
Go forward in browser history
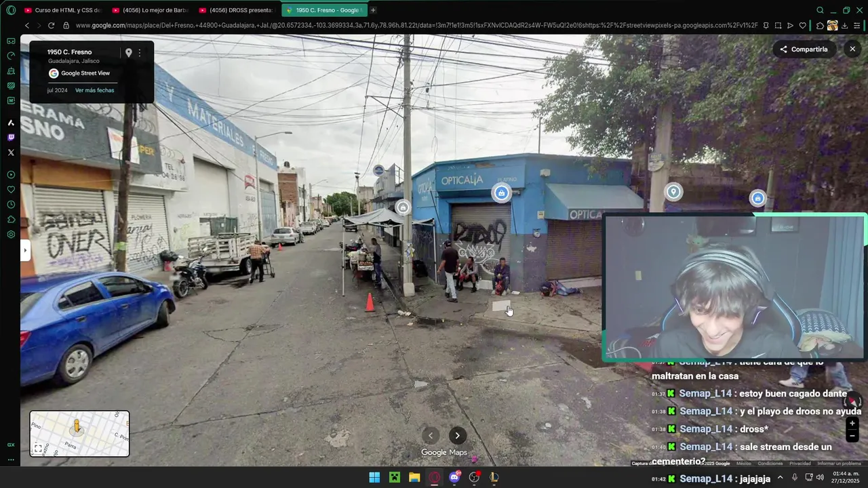(39, 26)
